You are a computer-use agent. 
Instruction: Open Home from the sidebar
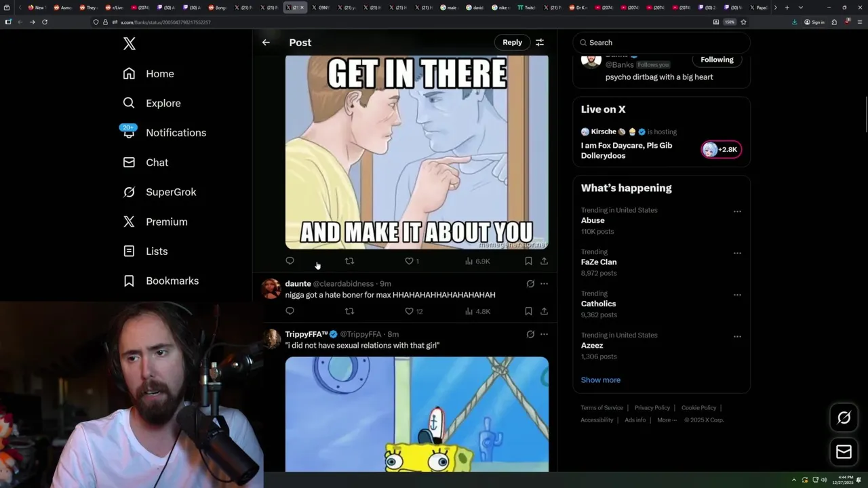click(x=149, y=74)
